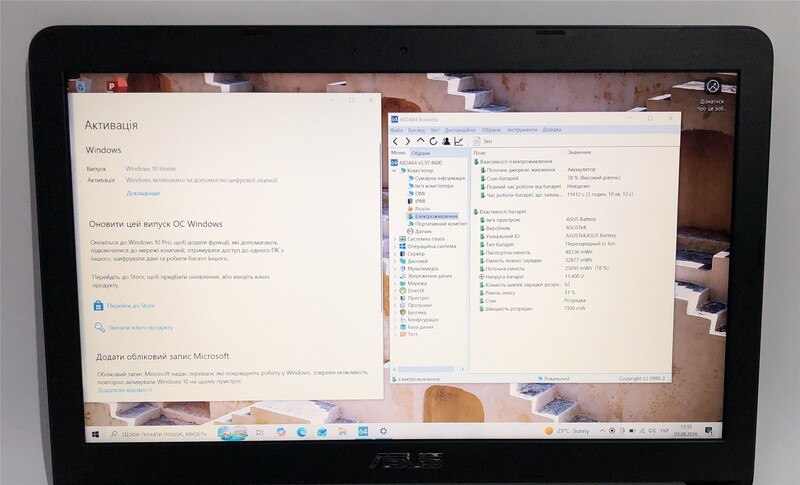The height and width of the screenshot is (485, 800).
Task: Go back with AIDA64 toolbar back arrow
Action: point(395,141)
